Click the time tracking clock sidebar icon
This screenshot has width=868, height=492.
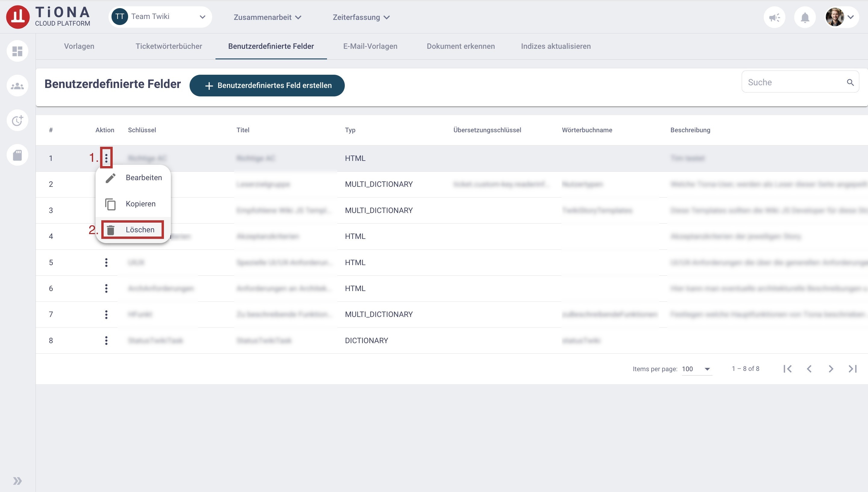17,120
